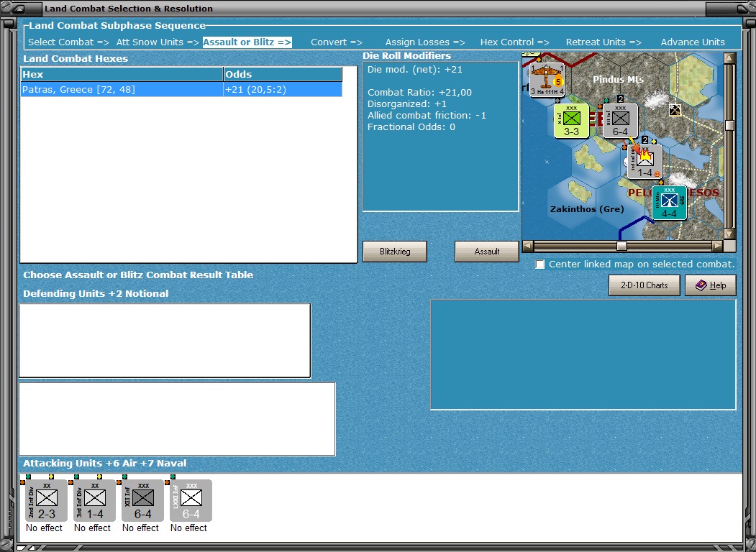Viewport: 756px width, 552px height.
Task: Select the LXXI Inf 6-4 attacking unit counter
Action: pos(191,500)
